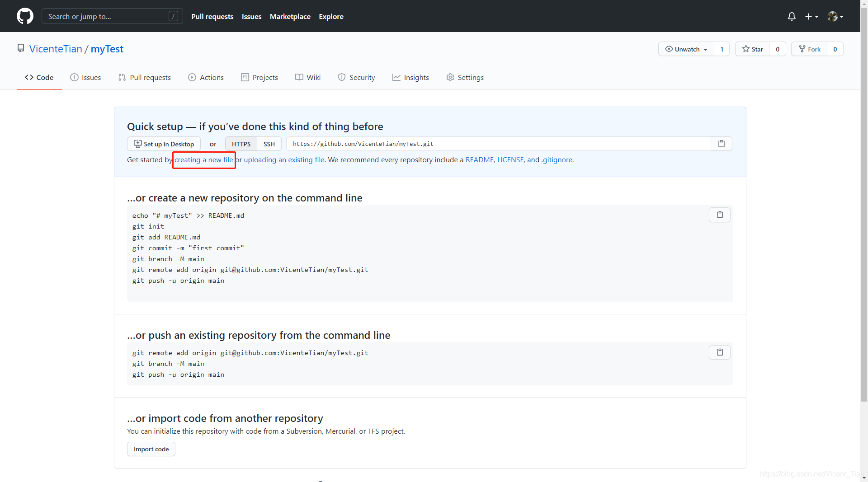Click the Import code button
868x482 pixels.
[151, 449]
